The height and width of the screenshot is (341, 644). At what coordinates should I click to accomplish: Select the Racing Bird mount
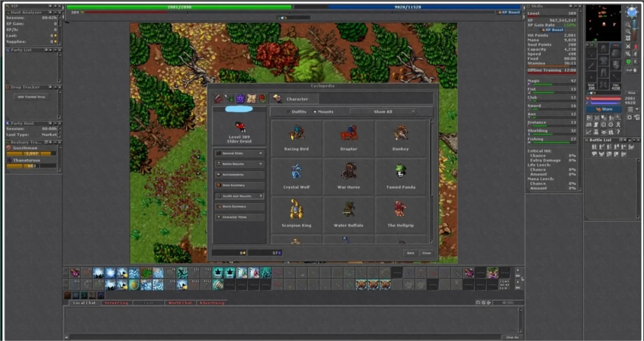(296, 138)
